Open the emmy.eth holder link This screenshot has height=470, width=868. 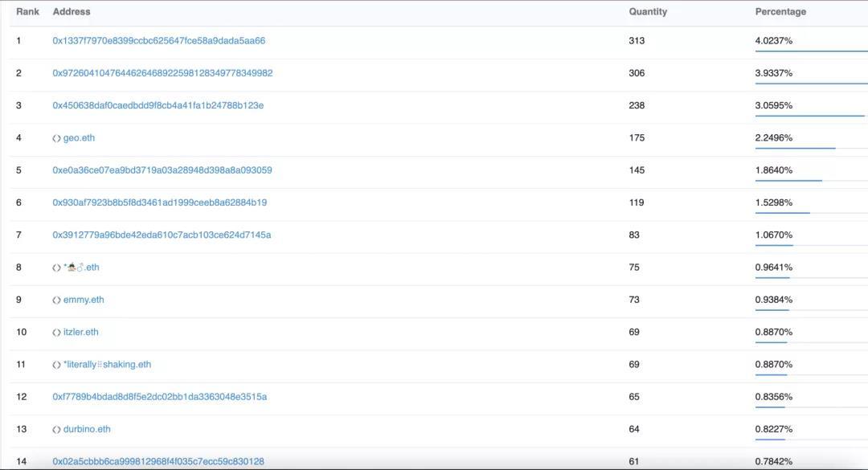[x=84, y=300]
